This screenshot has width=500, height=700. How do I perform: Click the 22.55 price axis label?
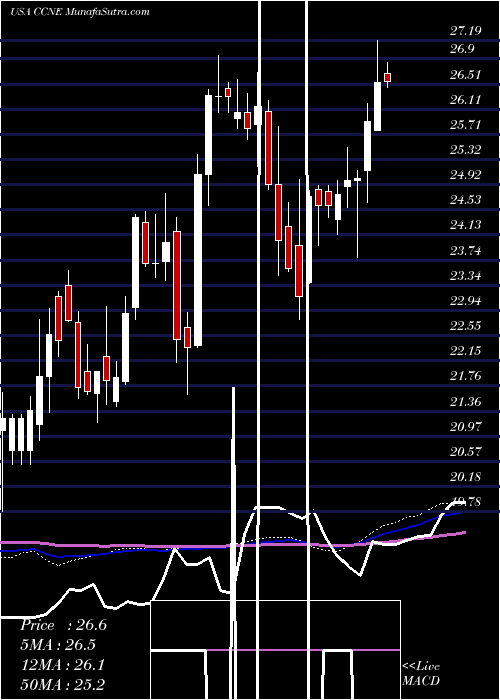pyautogui.click(x=466, y=326)
